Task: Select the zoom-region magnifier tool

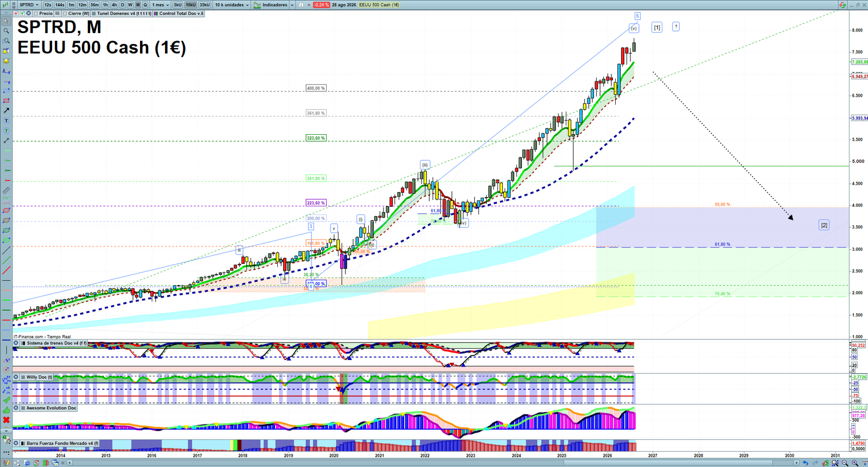Action: pos(7,40)
